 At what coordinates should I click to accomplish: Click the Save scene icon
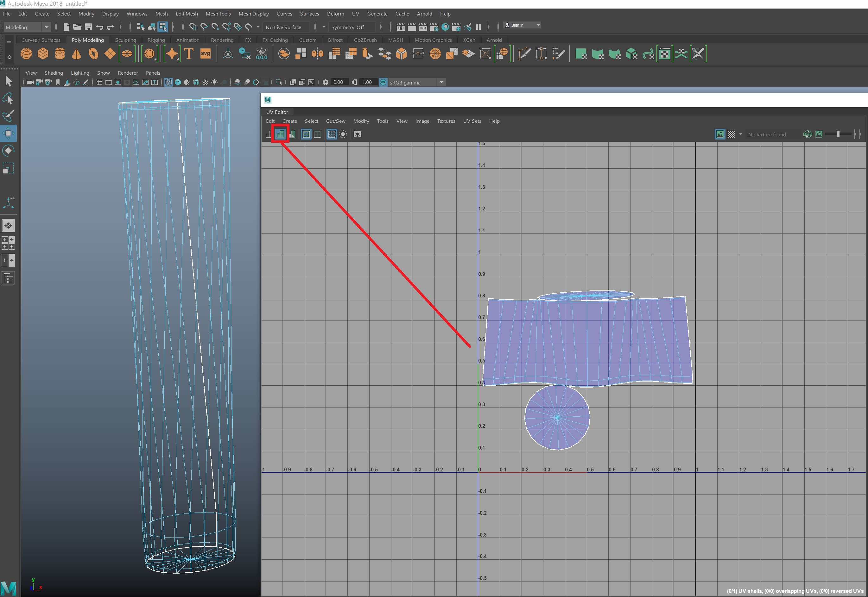[88, 27]
